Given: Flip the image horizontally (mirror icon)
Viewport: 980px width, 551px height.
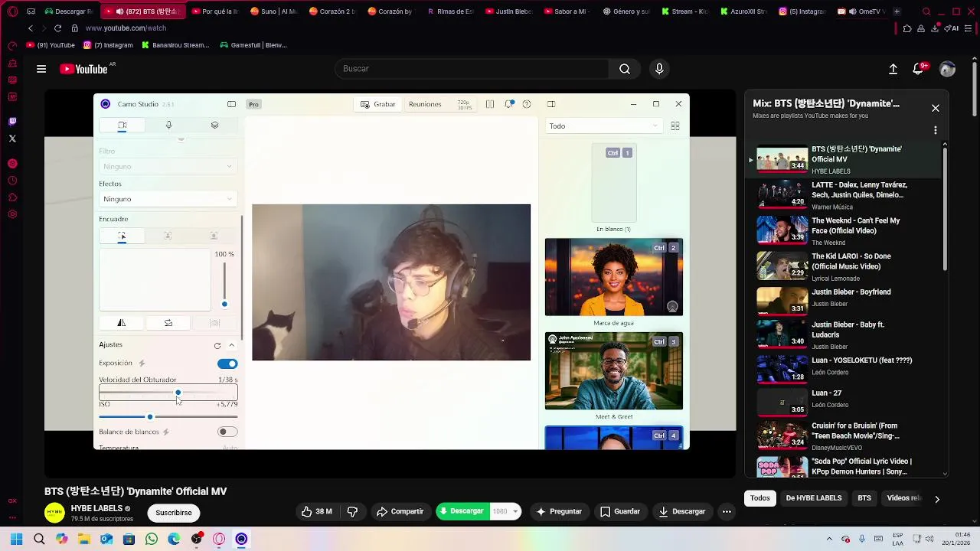Looking at the screenshot, I should click(x=122, y=323).
